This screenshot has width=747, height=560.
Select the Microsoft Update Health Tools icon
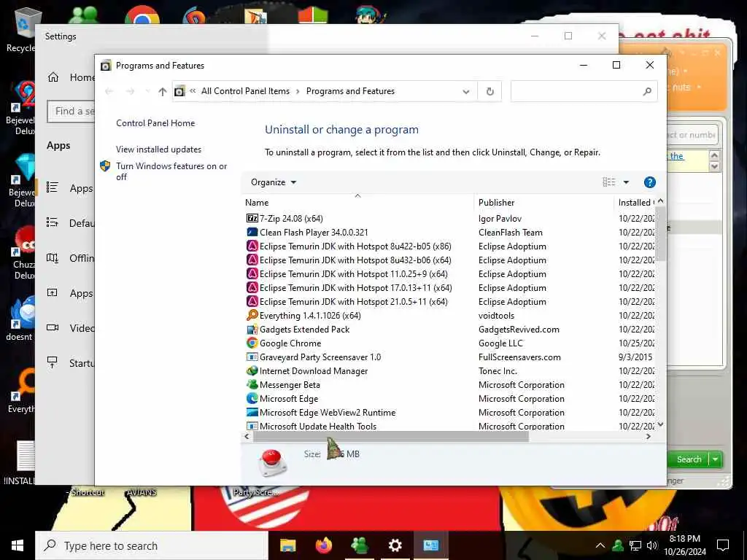[252, 426]
